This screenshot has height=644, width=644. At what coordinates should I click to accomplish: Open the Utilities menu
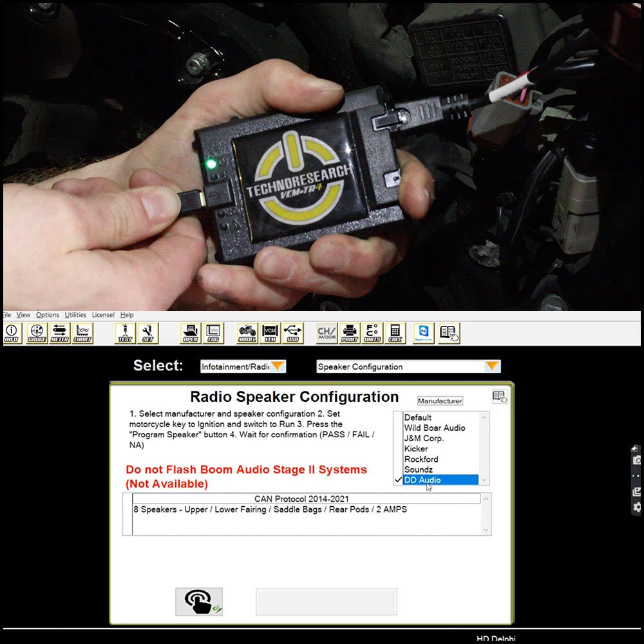[75, 315]
